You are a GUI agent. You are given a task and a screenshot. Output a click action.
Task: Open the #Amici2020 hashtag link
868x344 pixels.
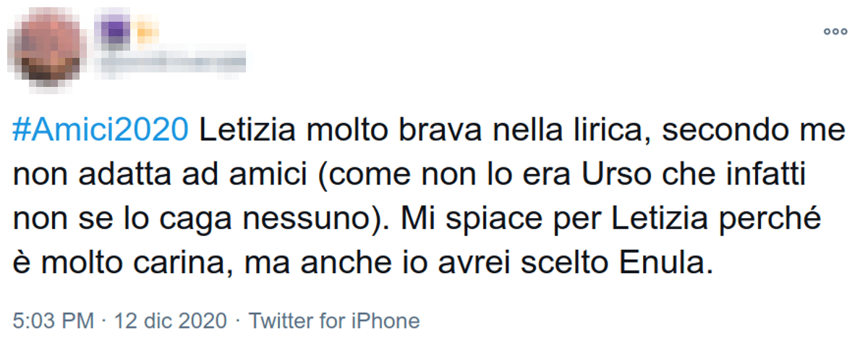coord(101,131)
